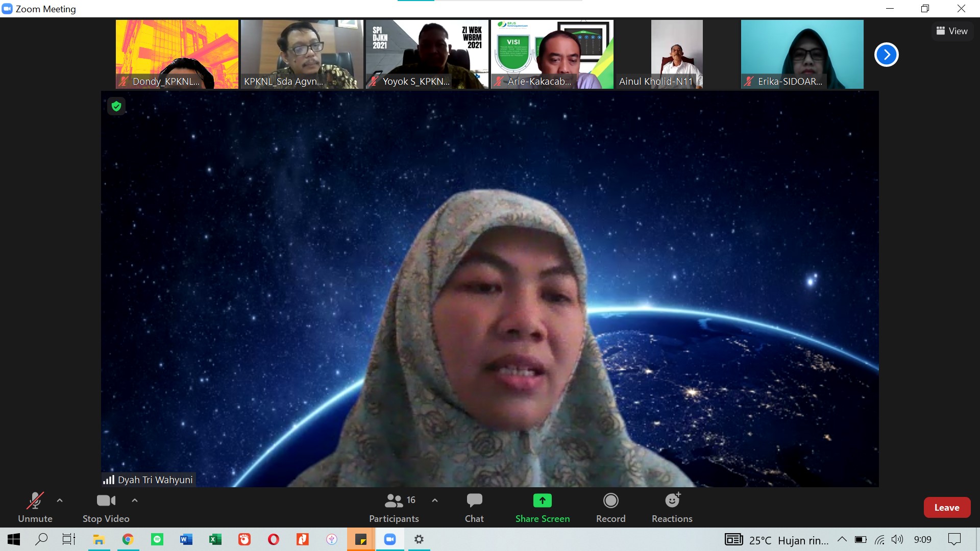Leave the meeting
Screen dimensions: 980x551
point(947,508)
